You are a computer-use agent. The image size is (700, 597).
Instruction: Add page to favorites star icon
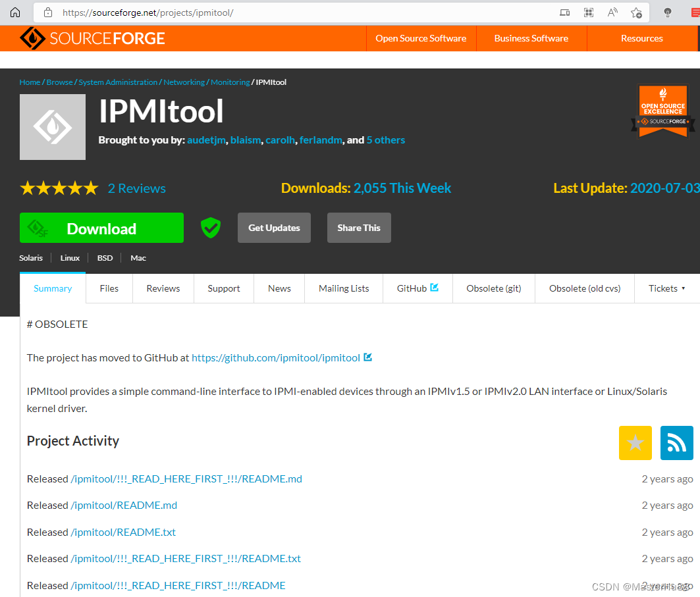636,13
